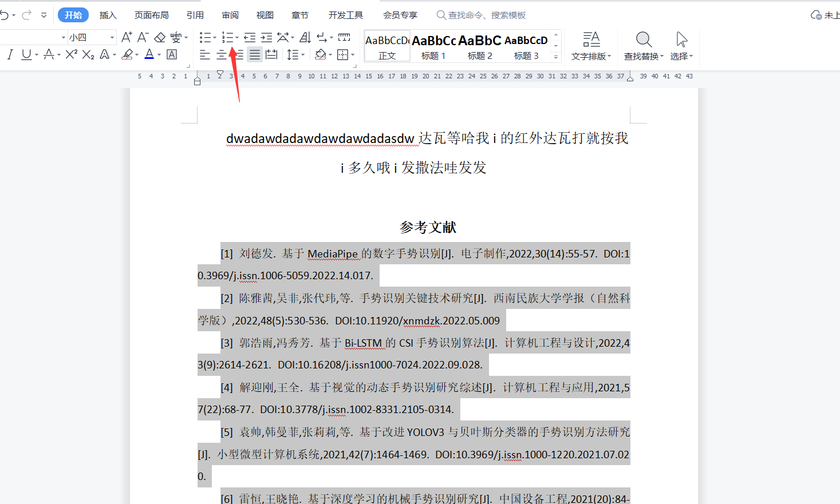Apply paragraph shading fill color
840x504 pixels.
click(x=320, y=54)
